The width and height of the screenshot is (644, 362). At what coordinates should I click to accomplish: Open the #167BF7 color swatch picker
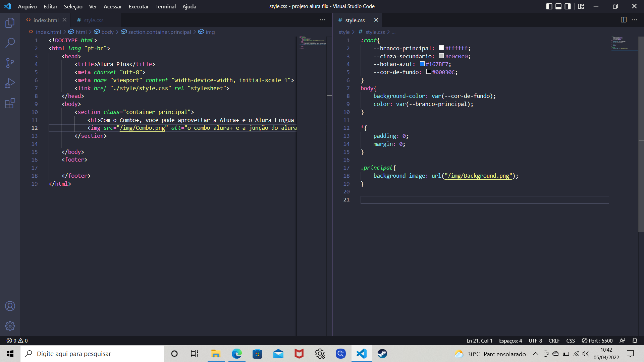[x=422, y=64]
